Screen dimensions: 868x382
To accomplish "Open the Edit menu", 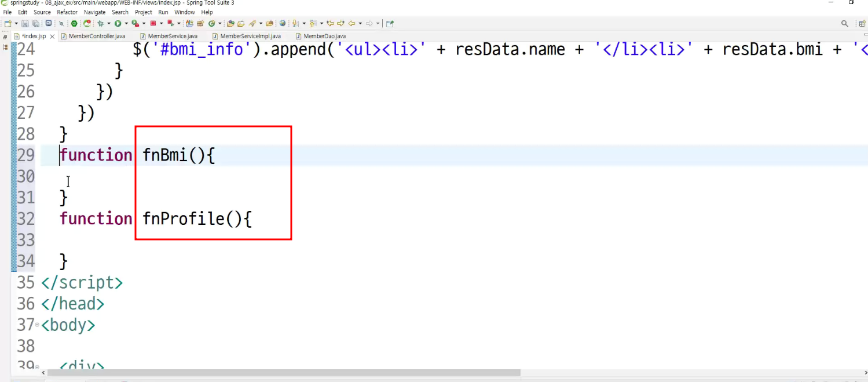I will 23,12.
